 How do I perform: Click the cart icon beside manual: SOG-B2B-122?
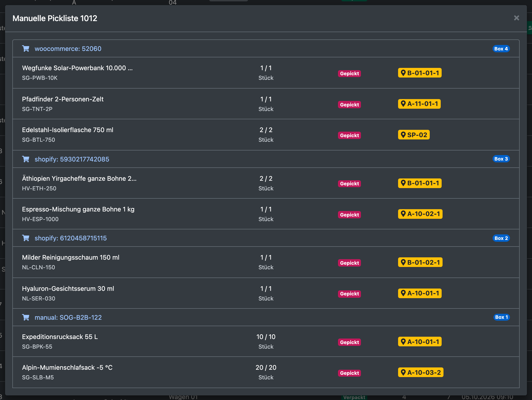point(26,317)
